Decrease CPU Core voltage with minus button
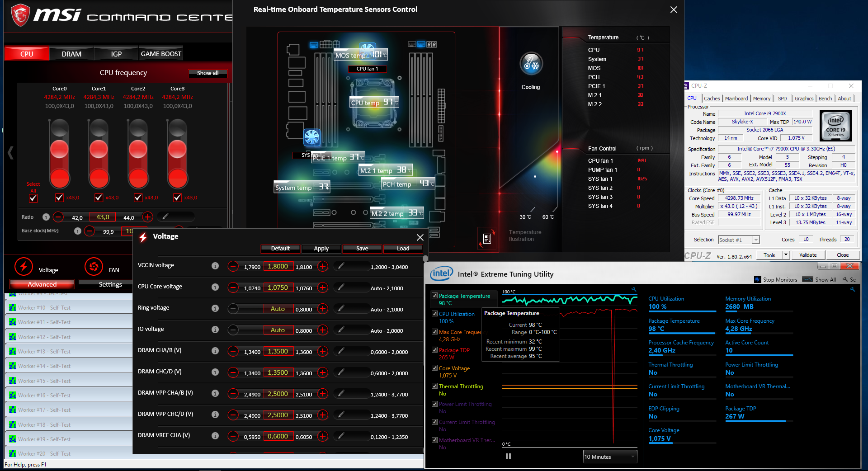 (x=233, y=287)
